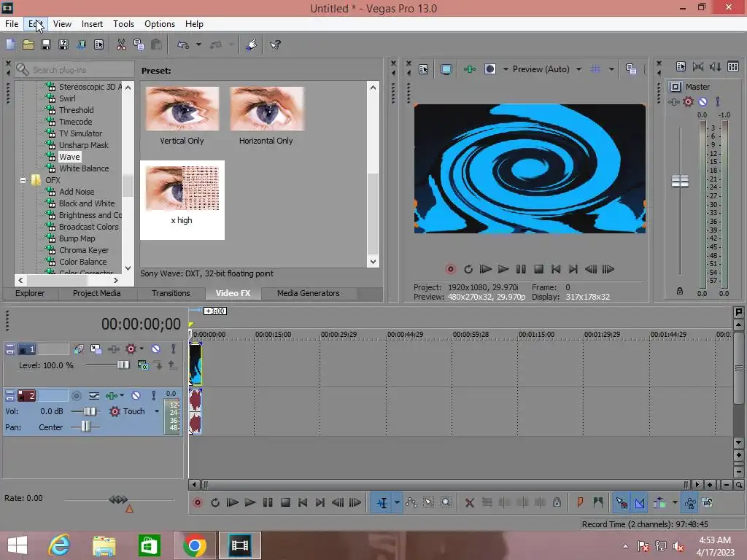
Task: Select the Chroma Keyer plug-in
Action: (x=84, y=251)
